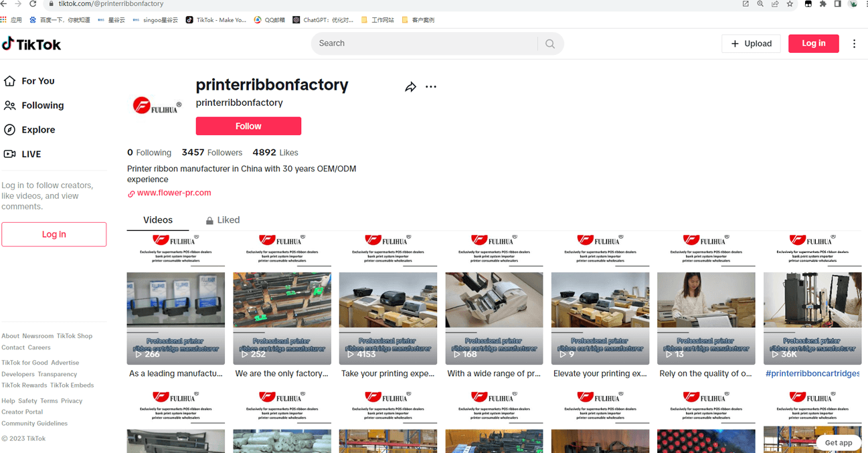Open the browser profile avatar

pyautogui.click(x=853, y=4)
